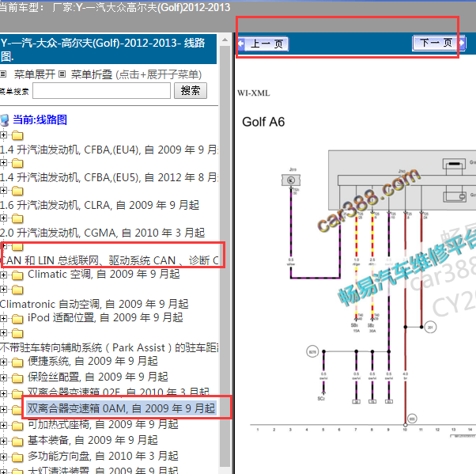Select 双离合器变速箱 0AM entry
This screenshot has height=474, width=476.
(121, 408)
